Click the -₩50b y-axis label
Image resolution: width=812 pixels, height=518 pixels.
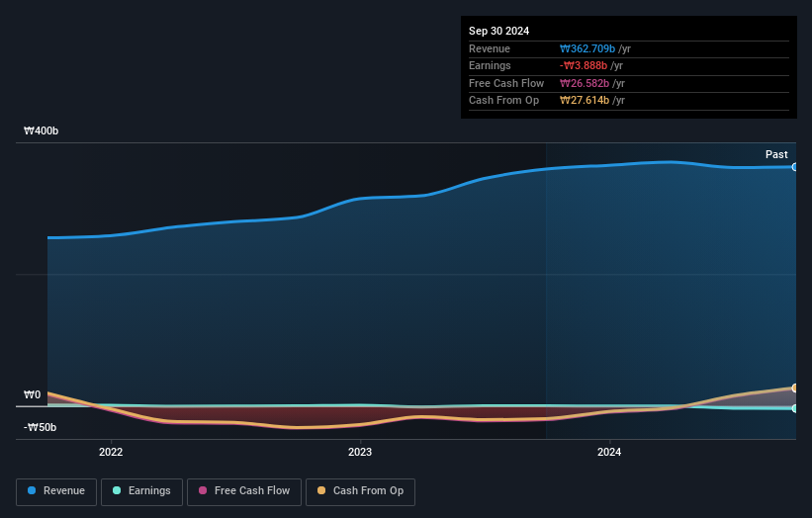click(40, 427)
